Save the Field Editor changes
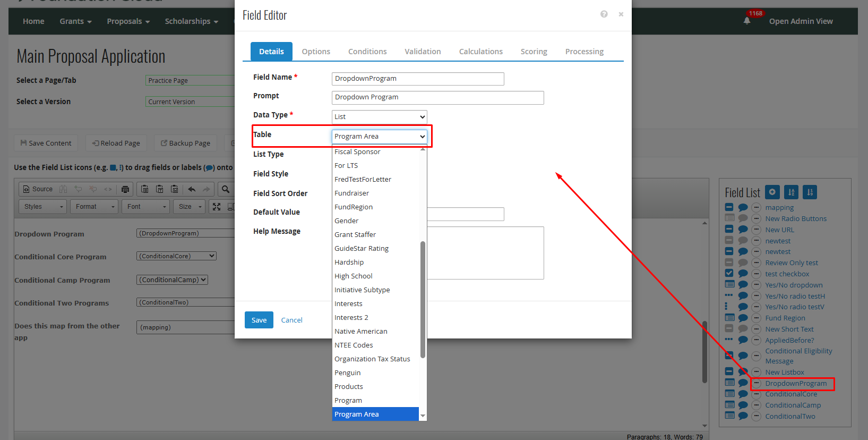This screenshot has width=868, height=440. (259, 320)
